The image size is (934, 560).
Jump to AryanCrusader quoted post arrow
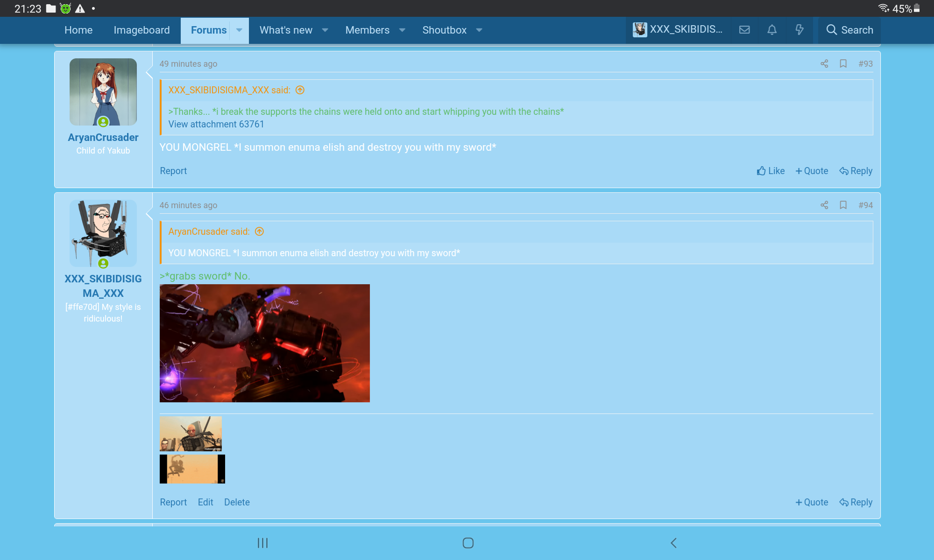tap(259, 231)
